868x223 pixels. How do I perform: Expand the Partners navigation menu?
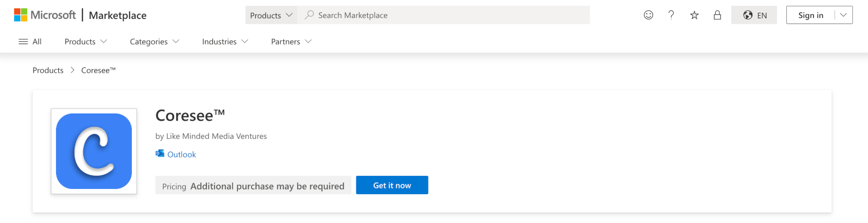[x=291, y=41]
